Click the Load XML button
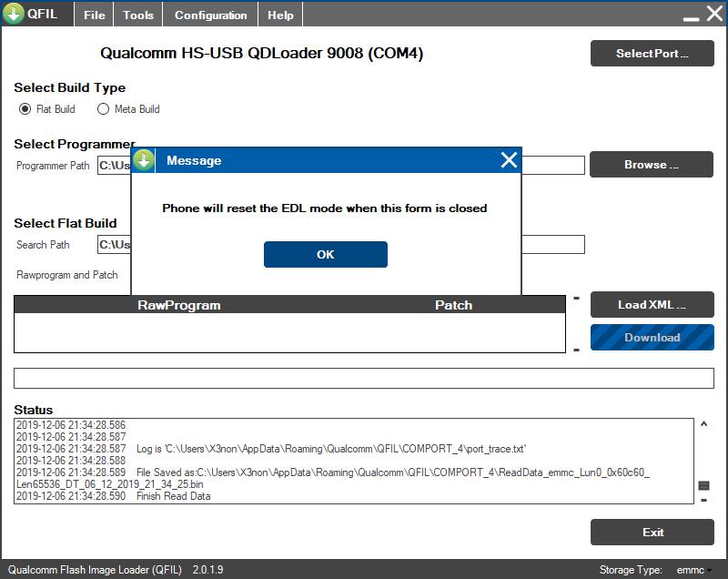Screen dimensions: 728x579 pyautogui.click(x=652, y=305)
